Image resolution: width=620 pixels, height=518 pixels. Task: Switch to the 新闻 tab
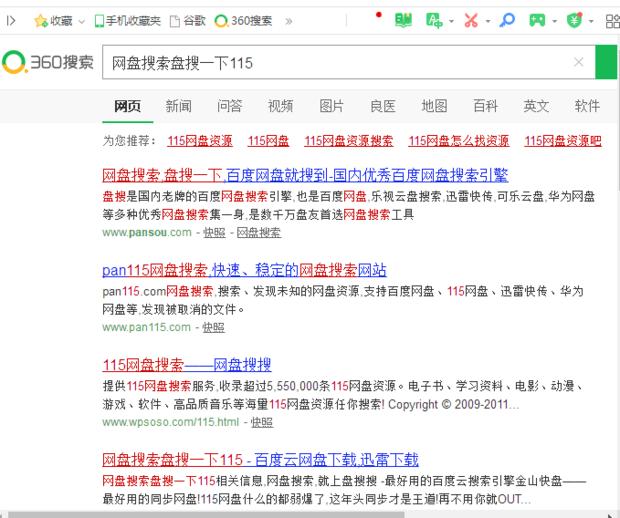pyautogui.click(x=178, y=106)
